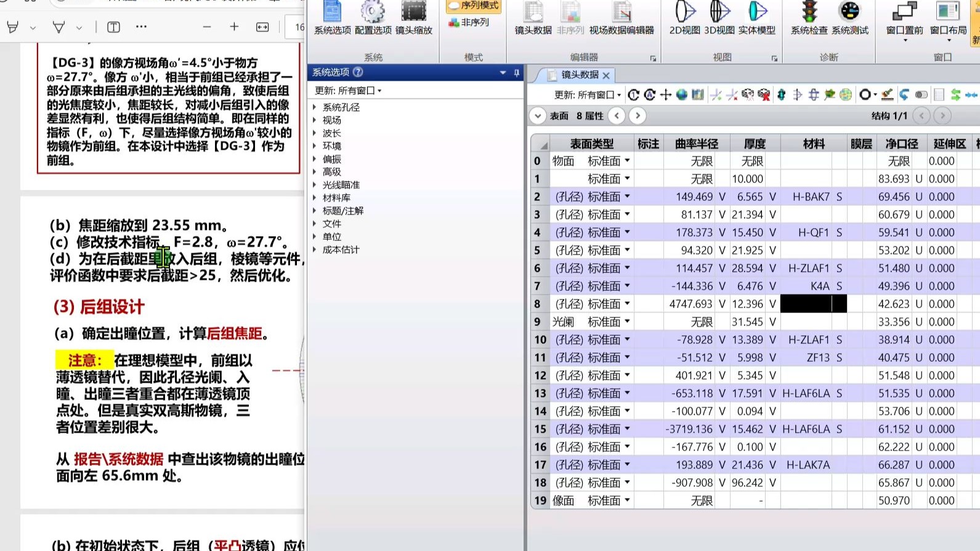Screen dimensions: 980x551
Task: Zoom in the PDF document
Action: coord(234,27)
